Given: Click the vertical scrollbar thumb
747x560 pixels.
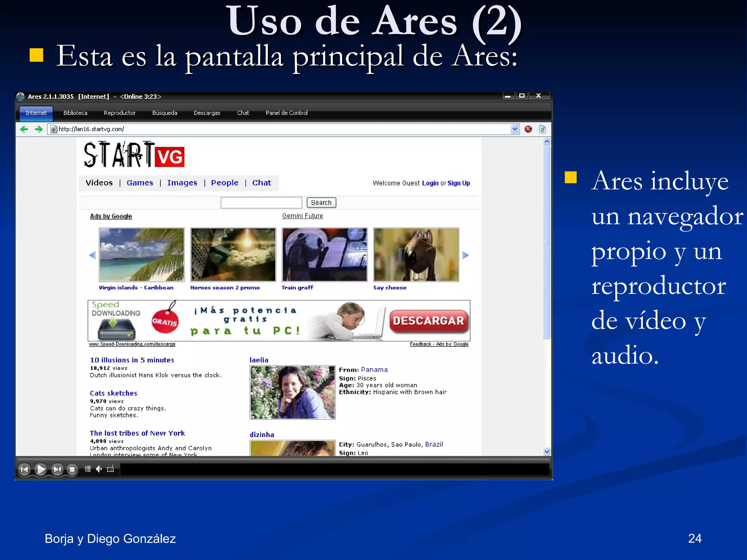Looking at the screenshot, I should pos(547,242).
